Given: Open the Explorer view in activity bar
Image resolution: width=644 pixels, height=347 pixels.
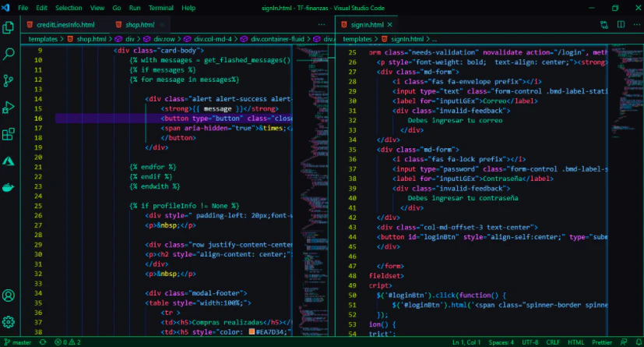Looking at the screenshot, I should 9,27.
